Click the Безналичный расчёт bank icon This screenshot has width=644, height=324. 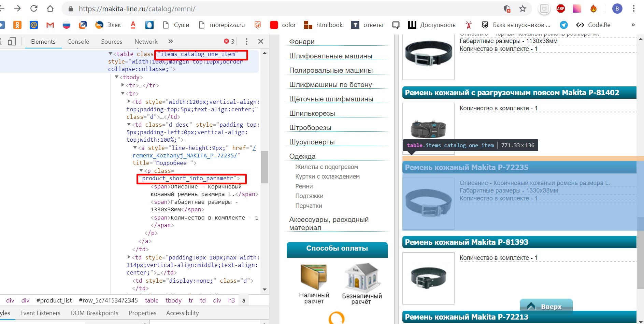[x=362, y=277]
